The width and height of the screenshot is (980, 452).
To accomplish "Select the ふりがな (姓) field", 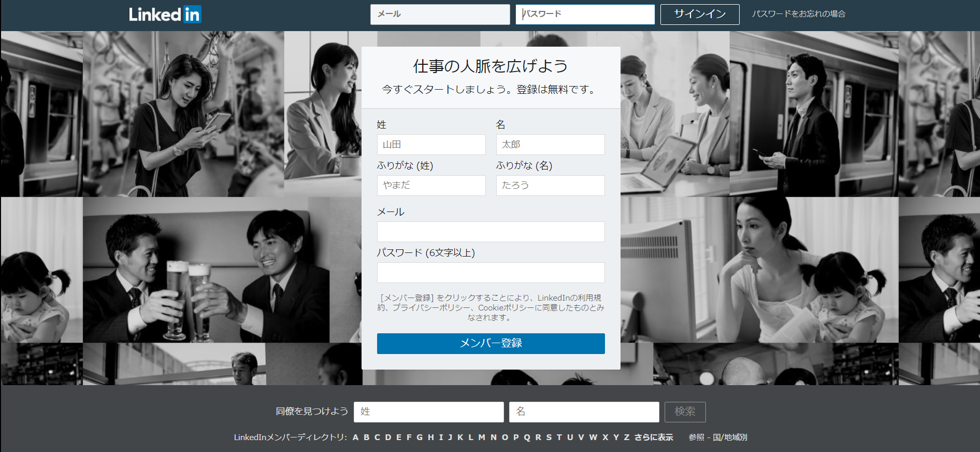I will point(431,186).
